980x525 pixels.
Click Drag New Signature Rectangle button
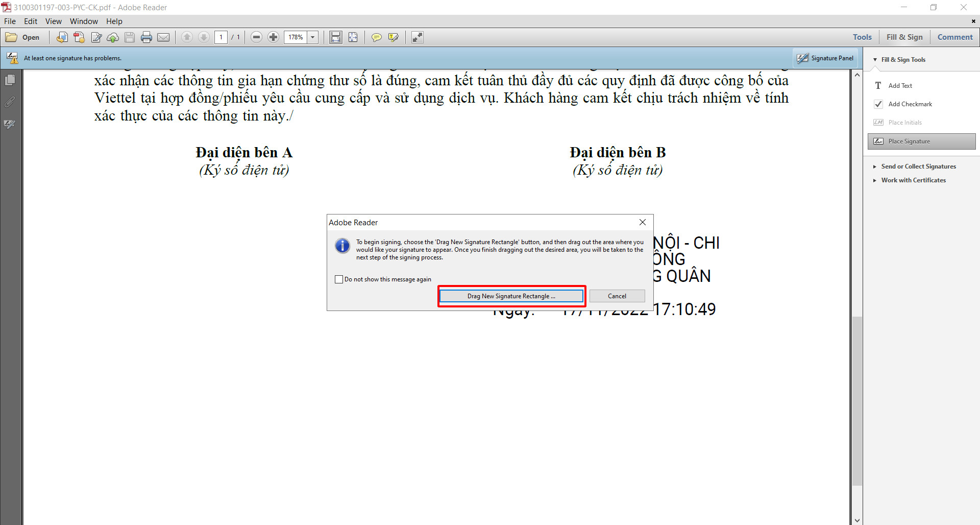(x=511, y=296)
